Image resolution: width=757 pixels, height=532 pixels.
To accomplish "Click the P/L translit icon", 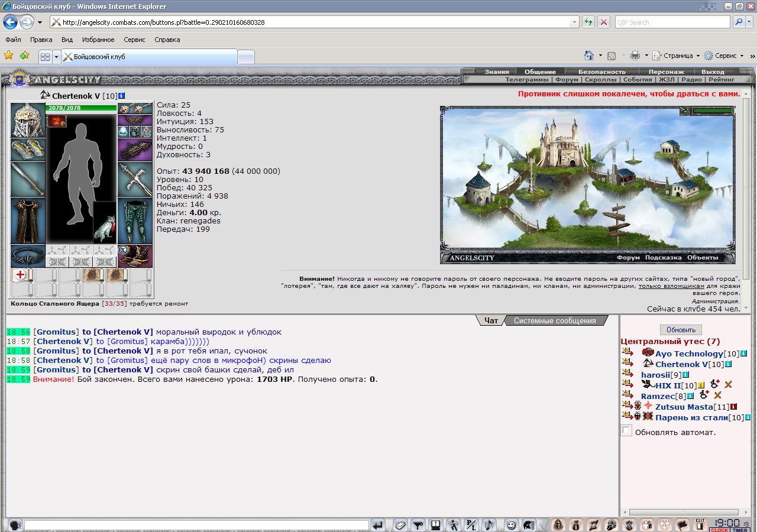I will coord(471,525).
